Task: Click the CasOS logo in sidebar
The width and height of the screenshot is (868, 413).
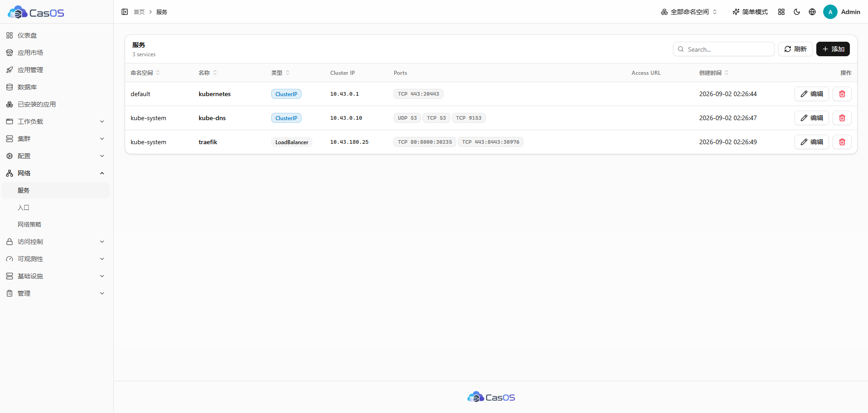Action: coord(36,12)
